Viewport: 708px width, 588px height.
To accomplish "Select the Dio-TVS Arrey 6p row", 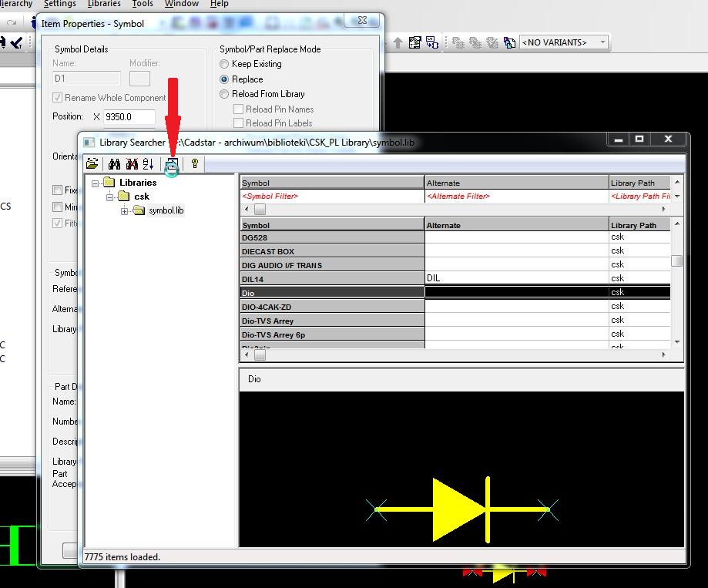I will [455, 334].
